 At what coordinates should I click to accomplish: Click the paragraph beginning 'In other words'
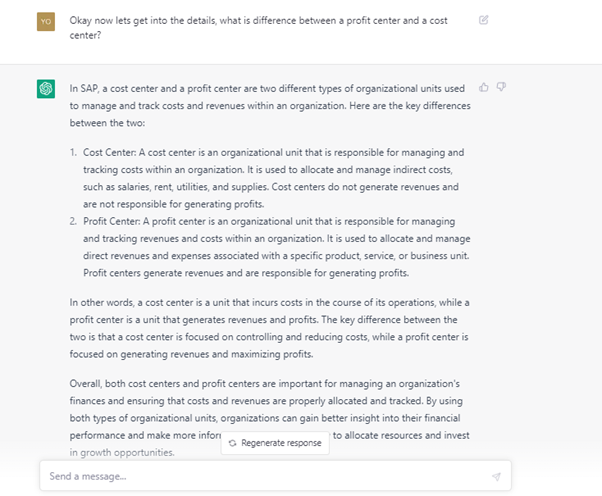[x=270, y=328]
